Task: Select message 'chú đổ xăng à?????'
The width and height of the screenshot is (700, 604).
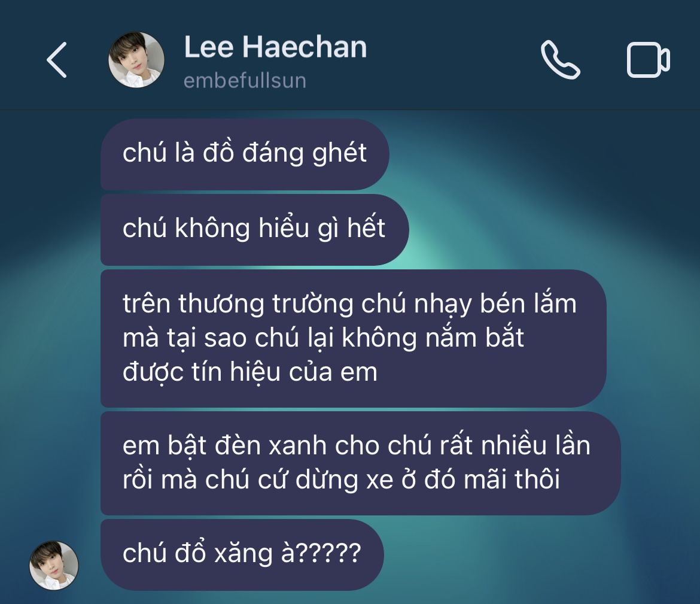Action: (x=242, y=554)
